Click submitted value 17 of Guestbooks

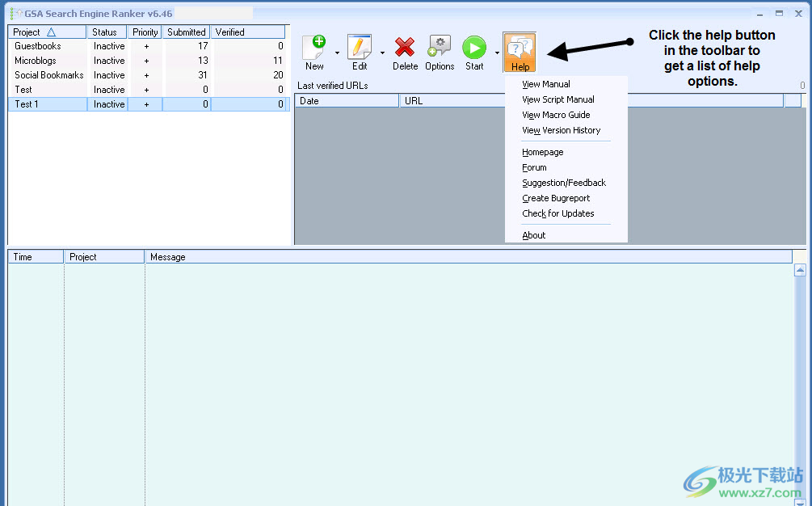(203, 46)
